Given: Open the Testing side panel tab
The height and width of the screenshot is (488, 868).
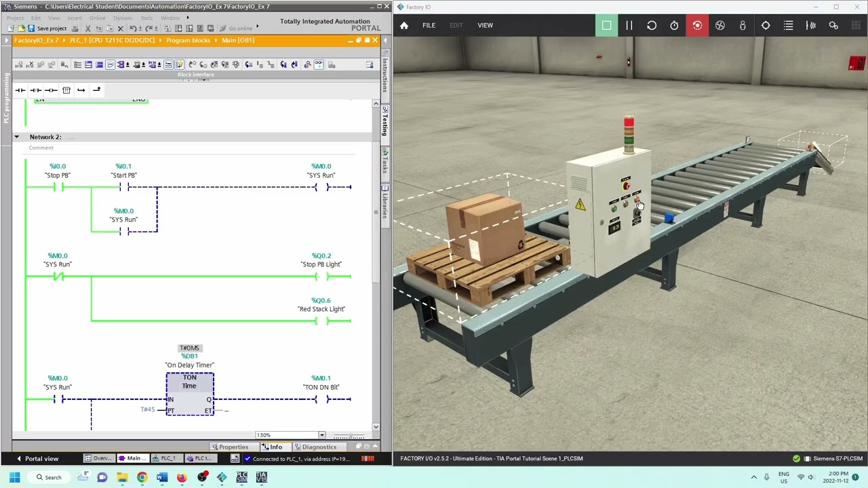Looking at the screenshot, I should coord(385,122).
